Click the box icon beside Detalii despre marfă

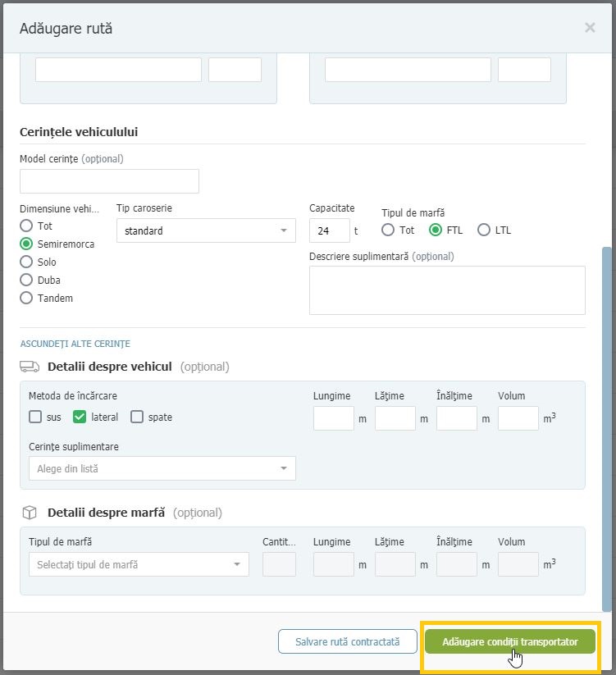coord(30,513)
